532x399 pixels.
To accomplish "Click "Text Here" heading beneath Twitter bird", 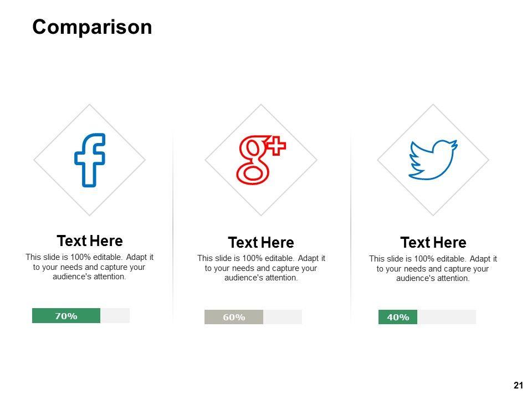I will pyautogui.click(x=433, y=243).
